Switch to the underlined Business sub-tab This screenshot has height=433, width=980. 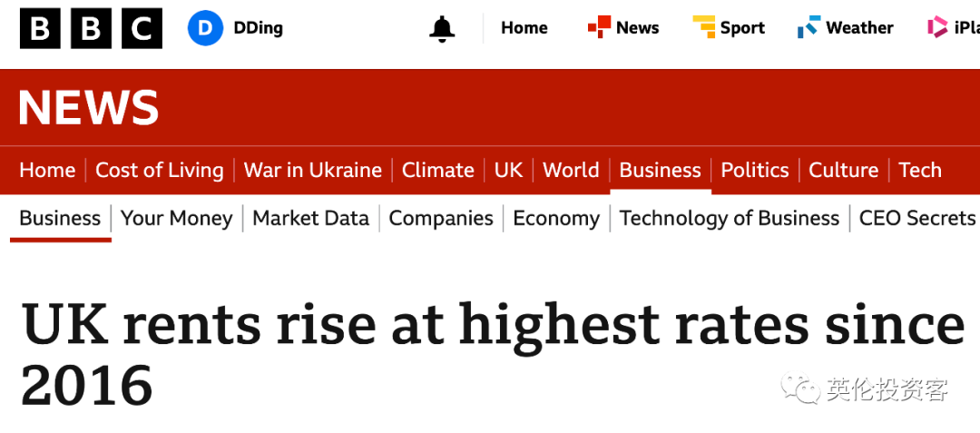(60, 218)
